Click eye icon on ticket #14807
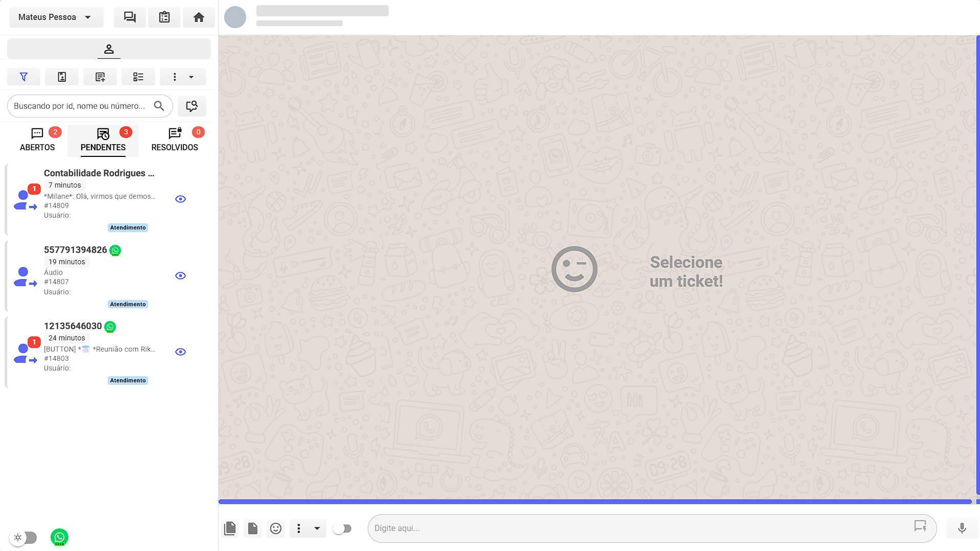The height and width of the screenshot is (551, 980). point(180,275)
